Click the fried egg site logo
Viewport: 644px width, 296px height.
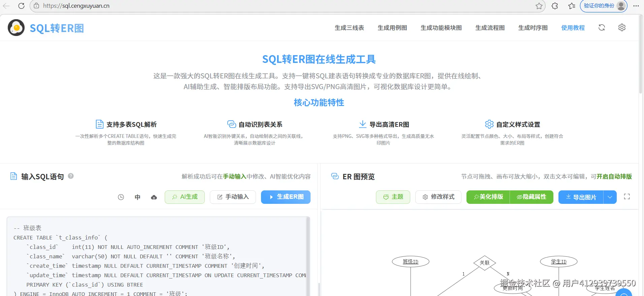click(x=16, y=28)
